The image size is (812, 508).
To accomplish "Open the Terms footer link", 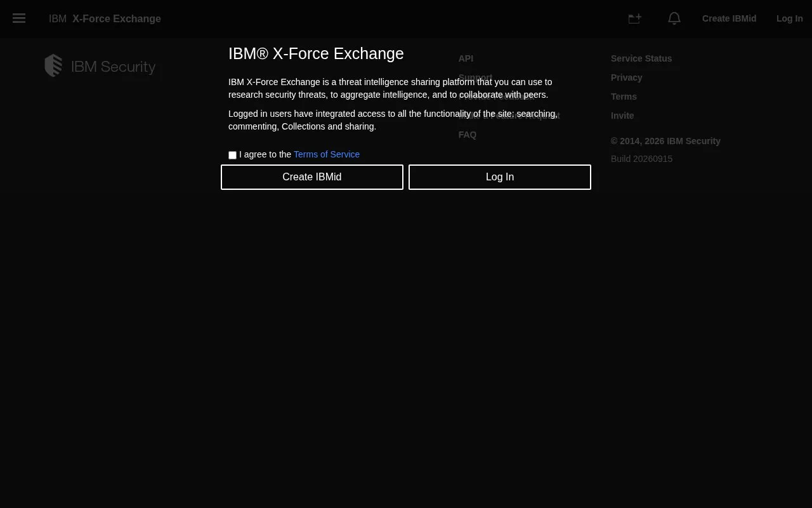I will click(624, 97).
